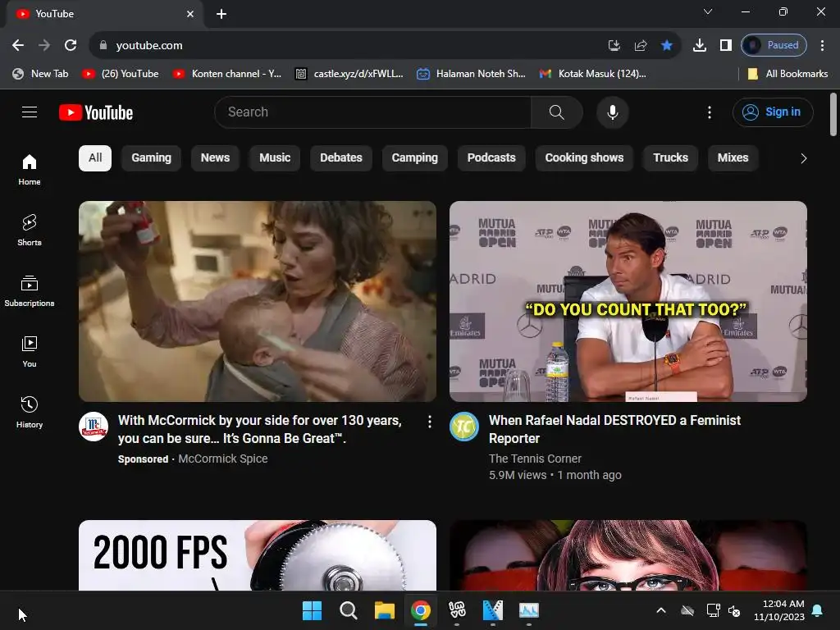The width and height of the screenshot is (840, 630).
Task: Open the 2000 FPS video thumbnail
Action: 258,555
